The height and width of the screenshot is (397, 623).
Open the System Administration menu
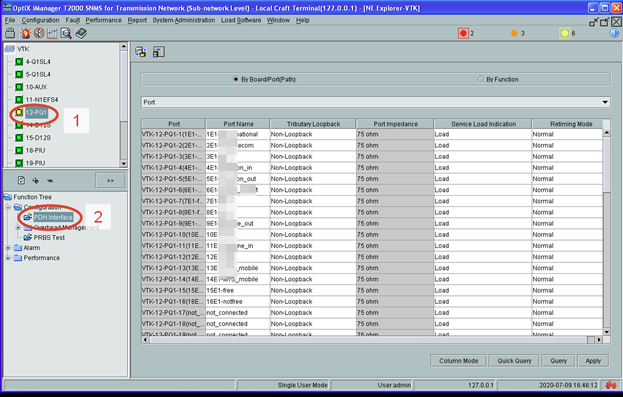tap(184, 20)
